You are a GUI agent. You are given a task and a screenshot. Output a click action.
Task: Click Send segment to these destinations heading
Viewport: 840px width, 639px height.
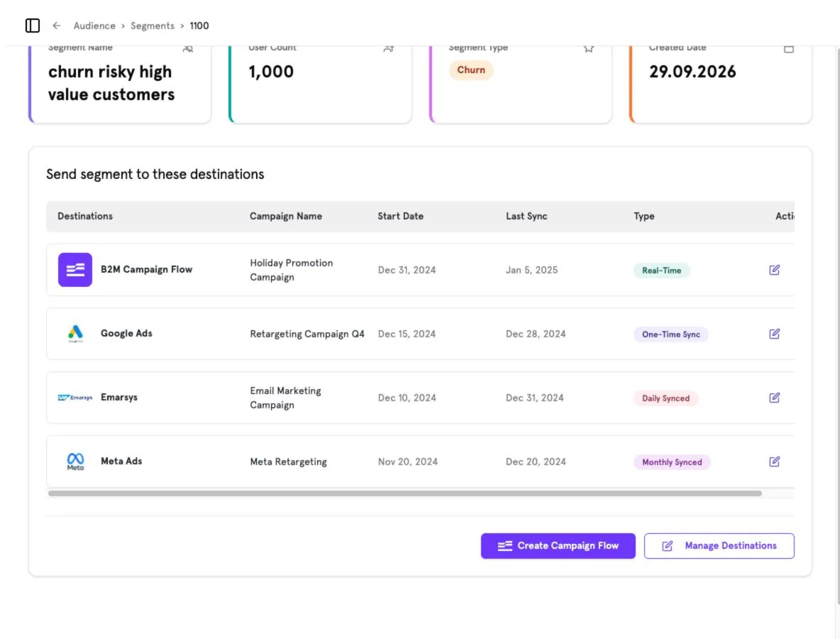coord(155,174)
